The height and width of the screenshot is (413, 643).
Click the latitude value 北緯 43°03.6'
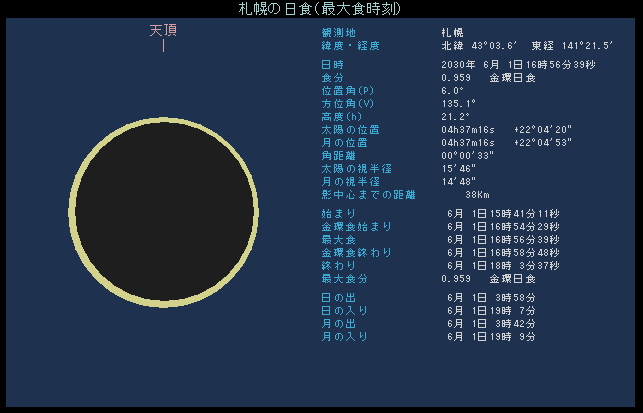(x=478, y=46)
